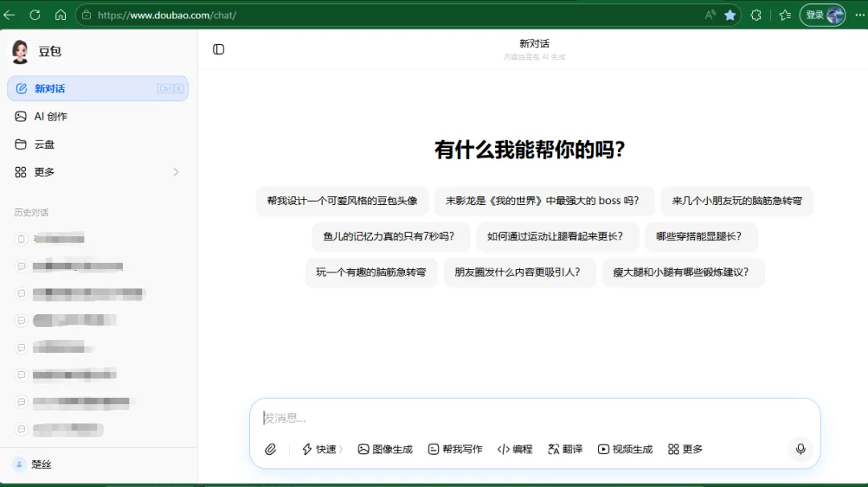
Task: Open browser extensions puzzle icon
Action: coord(756,15)
